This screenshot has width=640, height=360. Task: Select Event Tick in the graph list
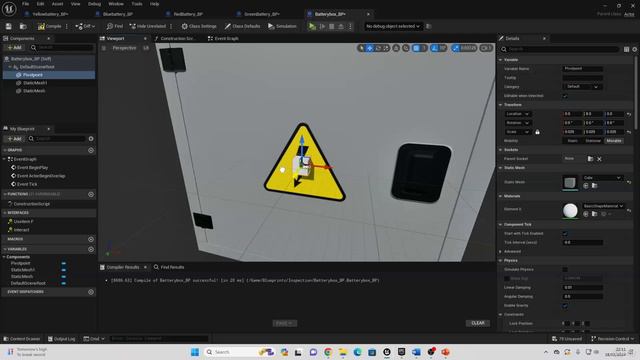(x=27, y=184)
